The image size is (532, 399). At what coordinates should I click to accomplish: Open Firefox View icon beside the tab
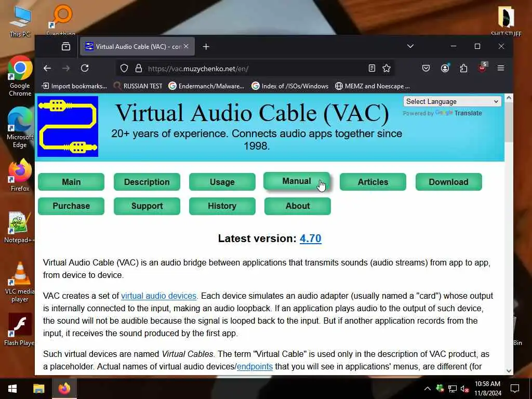click(x=66, y=46)
